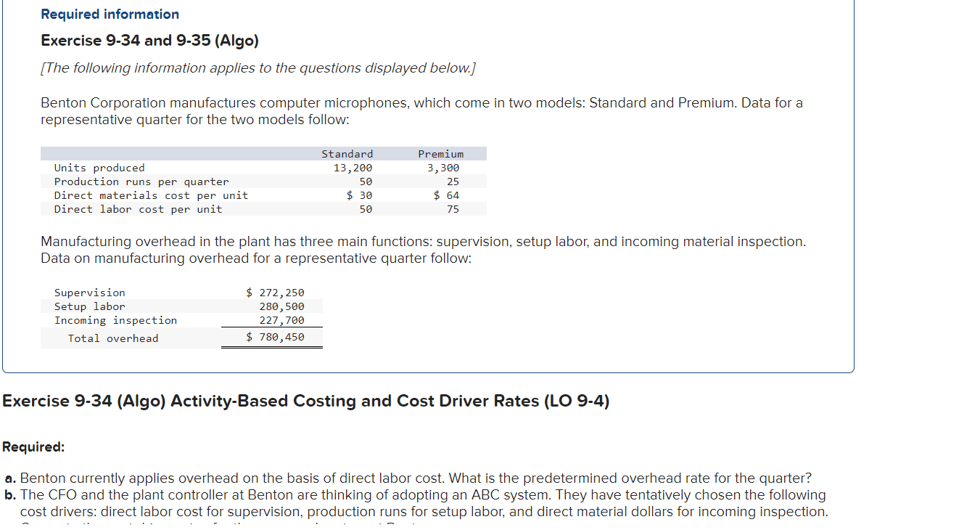Click the Standard column header in the data table
980x530 pixels.
coord(347,153)
